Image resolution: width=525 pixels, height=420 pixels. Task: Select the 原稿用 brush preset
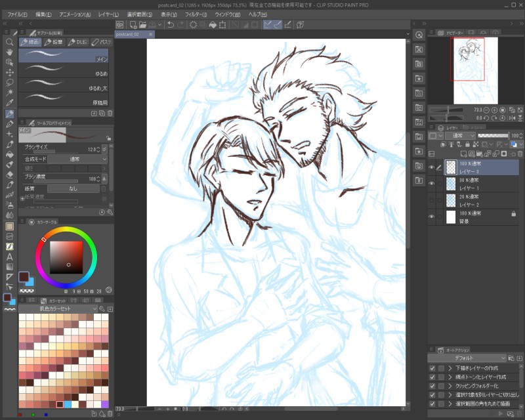coord(63,100)
